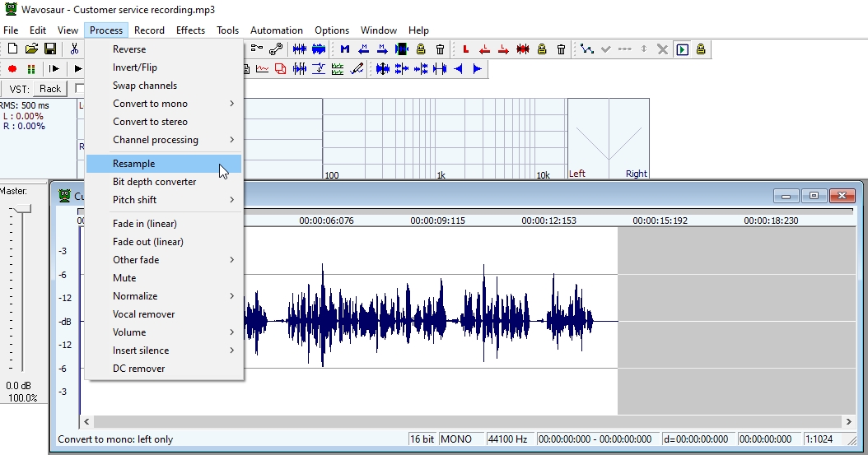Screen dimensions: 868x455
Task: Toggle the rightmost yellow padlock in the toolbar
Action: coord(701,49)
